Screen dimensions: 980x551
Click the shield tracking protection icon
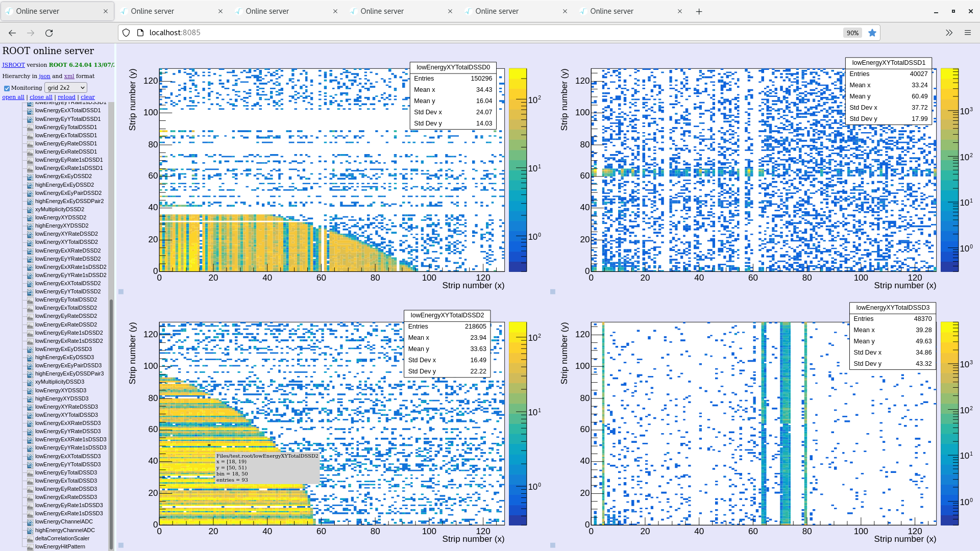126,33
